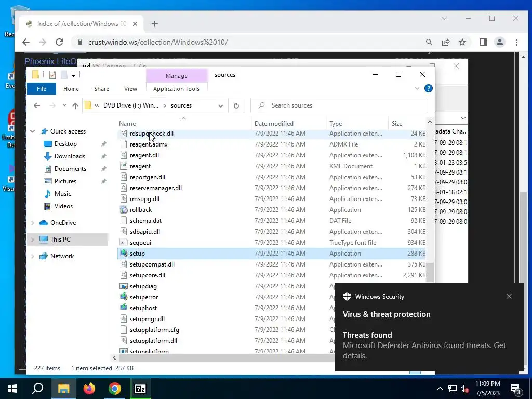Open the Customize Quick Access Toolbar dropdown
Image resolution: width=532 pixels, height=399 pixels.
tap(73, 75)
